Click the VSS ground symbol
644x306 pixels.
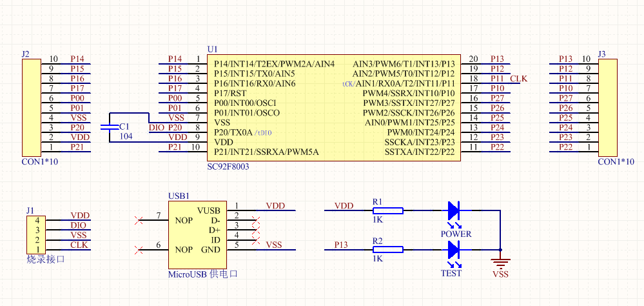[x=500, y=263]
